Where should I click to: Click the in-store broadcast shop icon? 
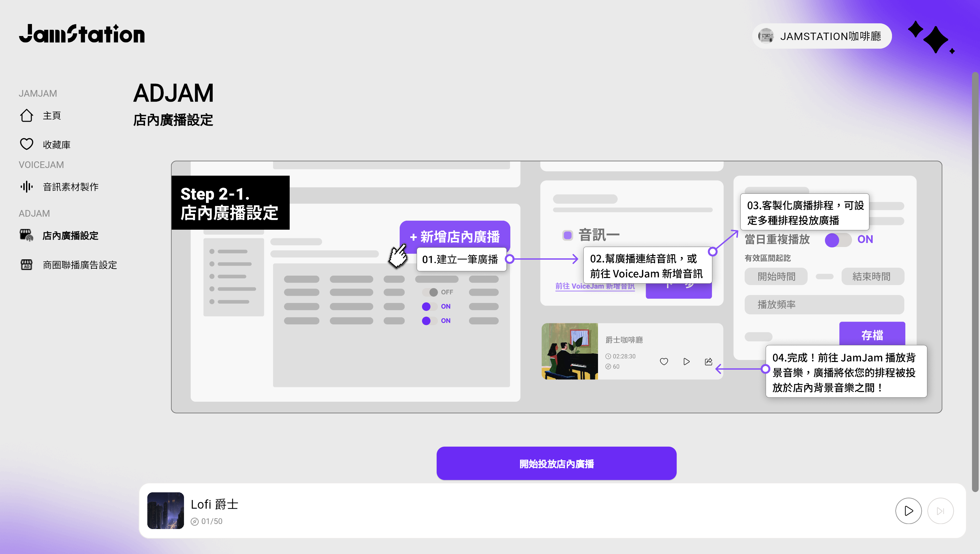point(27,235)
